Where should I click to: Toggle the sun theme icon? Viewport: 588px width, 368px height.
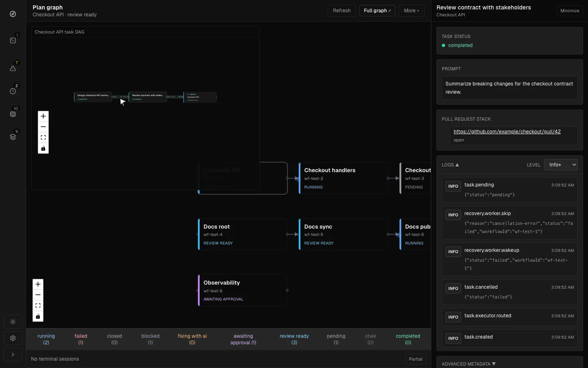(13, 322)
